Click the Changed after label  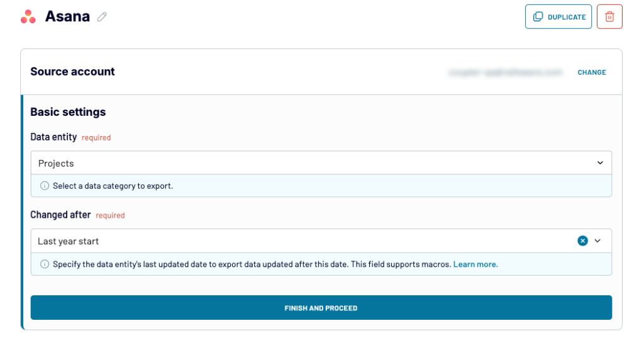point(60,215)
